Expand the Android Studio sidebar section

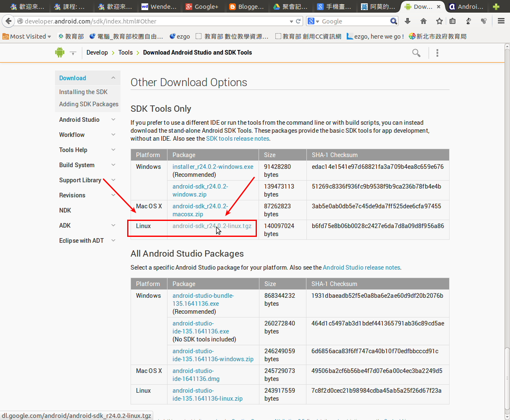113,120
